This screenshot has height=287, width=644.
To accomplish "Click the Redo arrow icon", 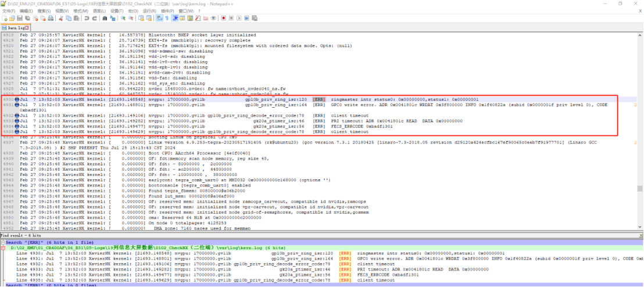I will pos(95,18).
